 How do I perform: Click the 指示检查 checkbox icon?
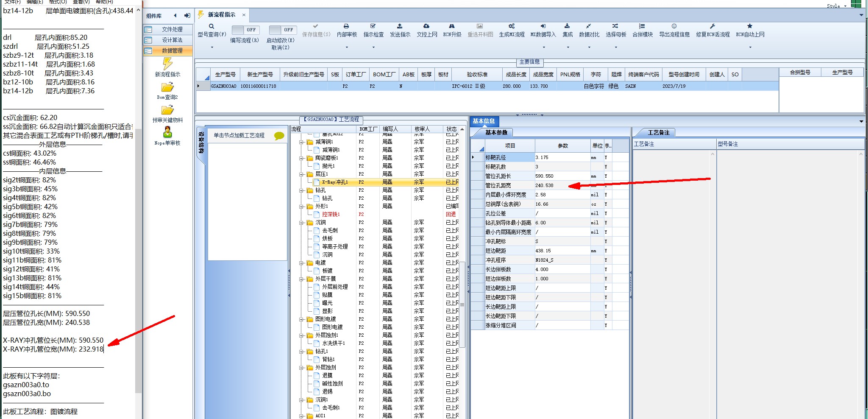tap(373, 26)
